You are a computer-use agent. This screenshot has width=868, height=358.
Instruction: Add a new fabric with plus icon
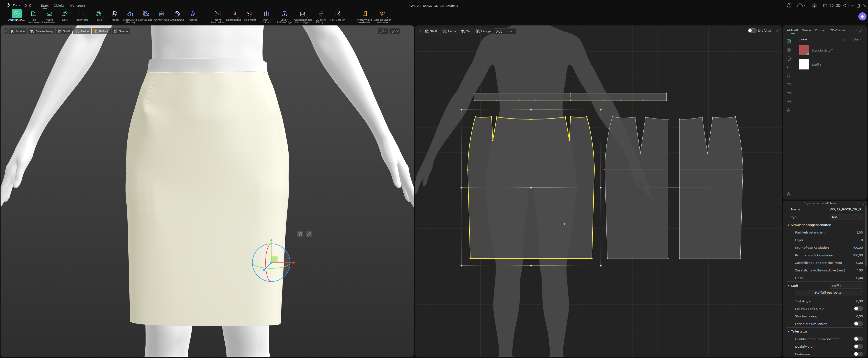844,40
